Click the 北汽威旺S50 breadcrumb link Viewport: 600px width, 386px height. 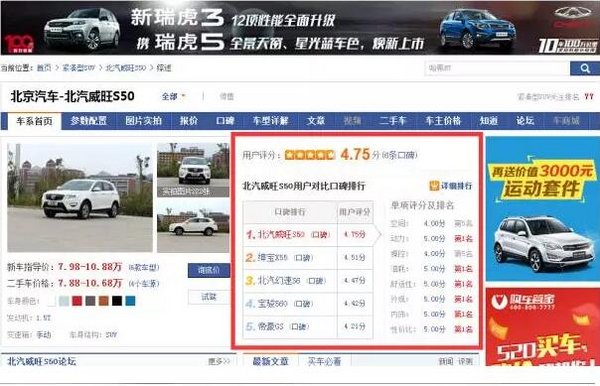tap(126, 68)
